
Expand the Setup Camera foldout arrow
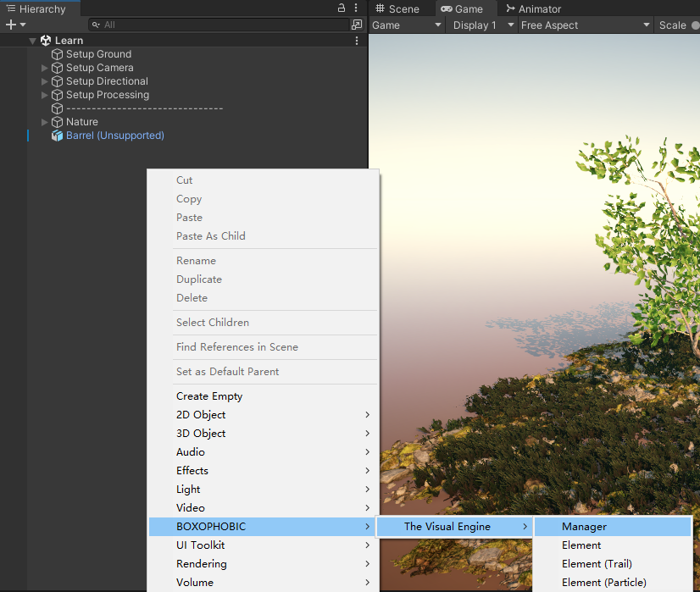tap(44, 69)
